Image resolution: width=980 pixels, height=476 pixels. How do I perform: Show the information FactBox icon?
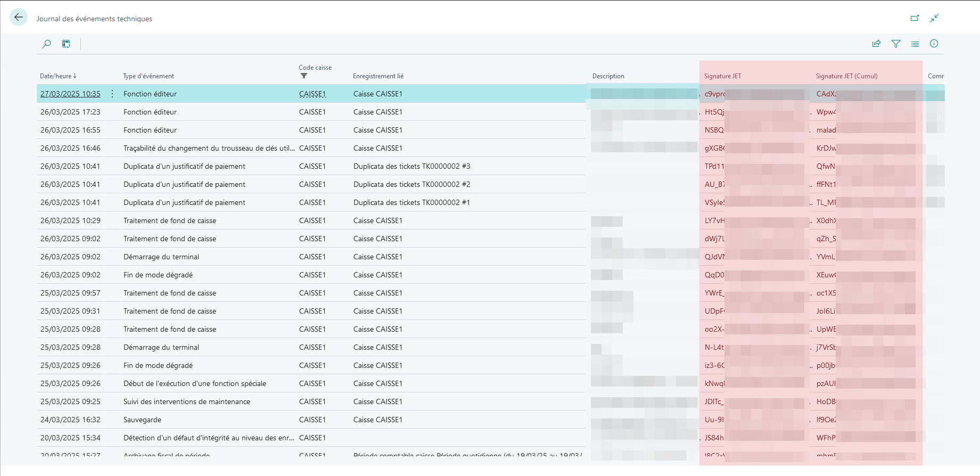934,44
